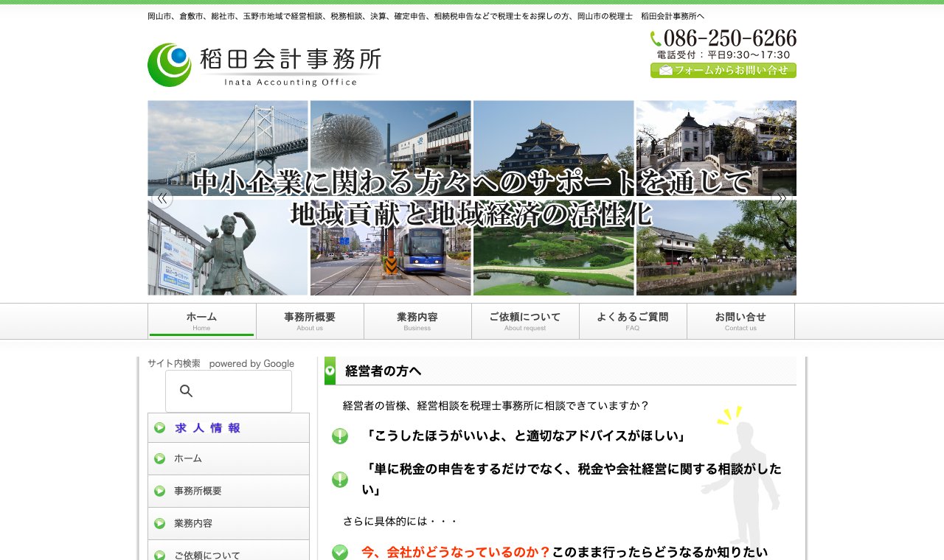Click the 経営者の方へ section heading
Image resolution: width=944 pixels, height=560 pixels.
(383, 371)
